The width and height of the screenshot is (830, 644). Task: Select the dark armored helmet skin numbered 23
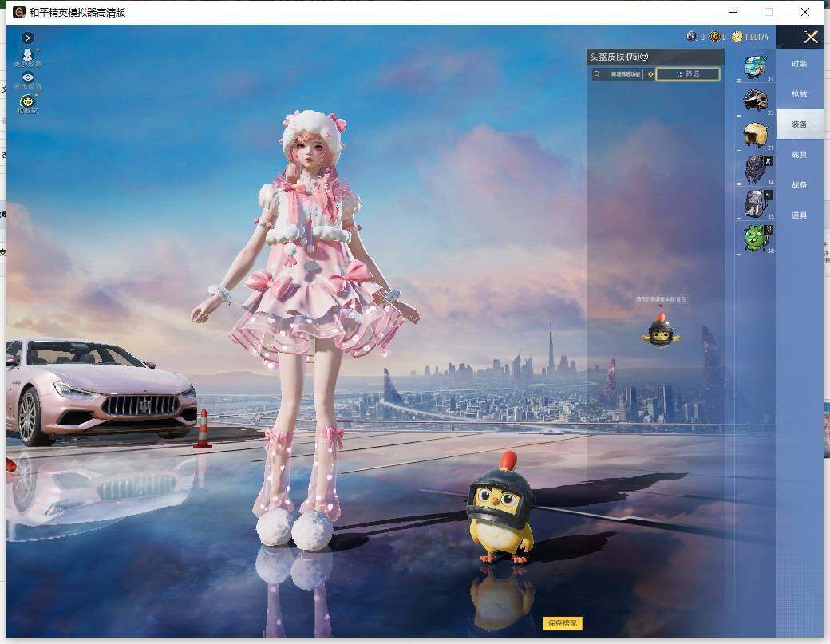pyautogui.click(x=755, y=101)
